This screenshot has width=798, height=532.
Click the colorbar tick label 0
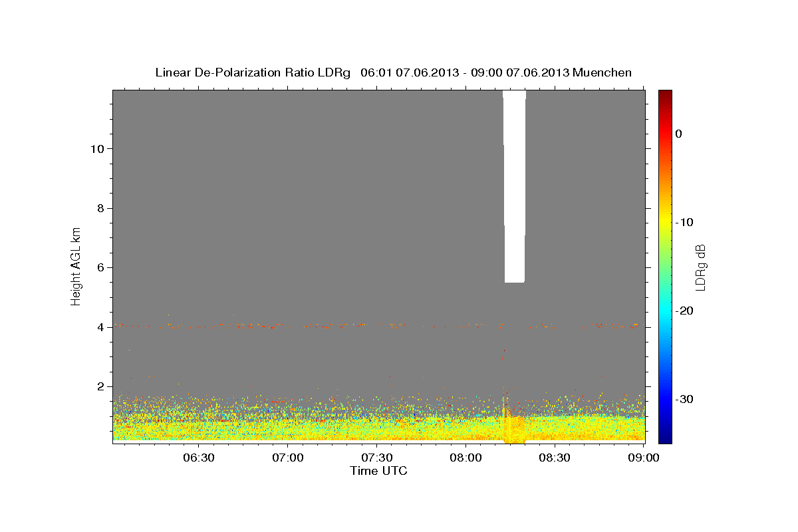tap(678, 134)
